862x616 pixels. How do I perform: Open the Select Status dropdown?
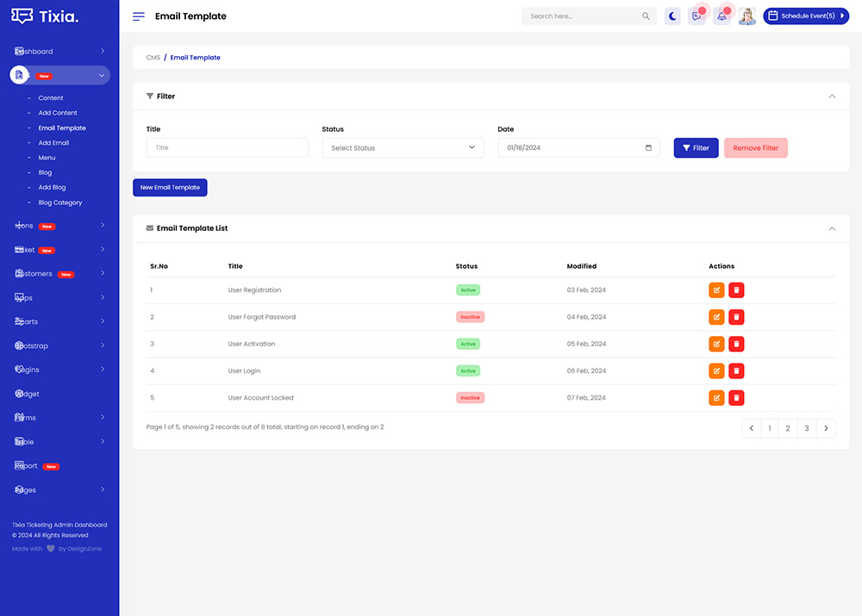pos(403,148)
